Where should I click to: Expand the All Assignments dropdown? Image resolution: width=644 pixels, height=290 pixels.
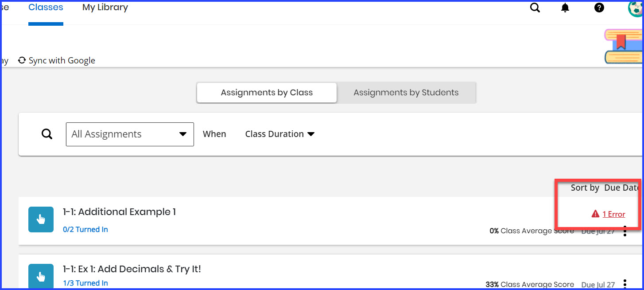point(129,134)
